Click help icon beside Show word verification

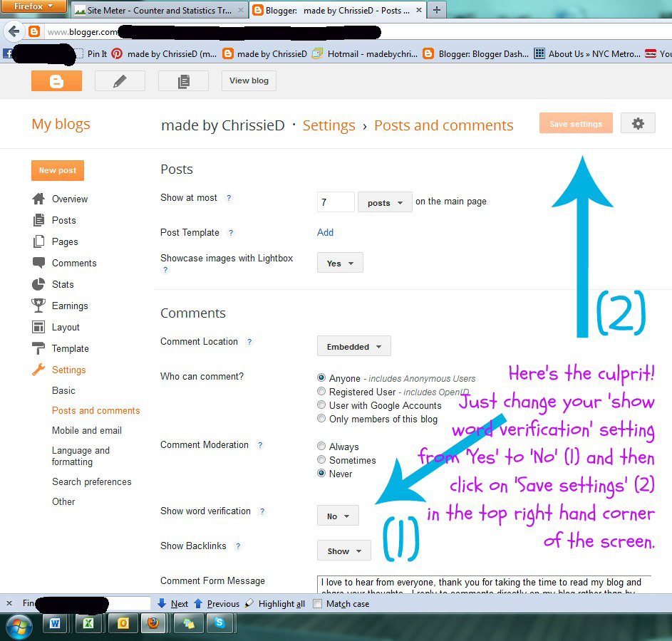pos(262,511)
